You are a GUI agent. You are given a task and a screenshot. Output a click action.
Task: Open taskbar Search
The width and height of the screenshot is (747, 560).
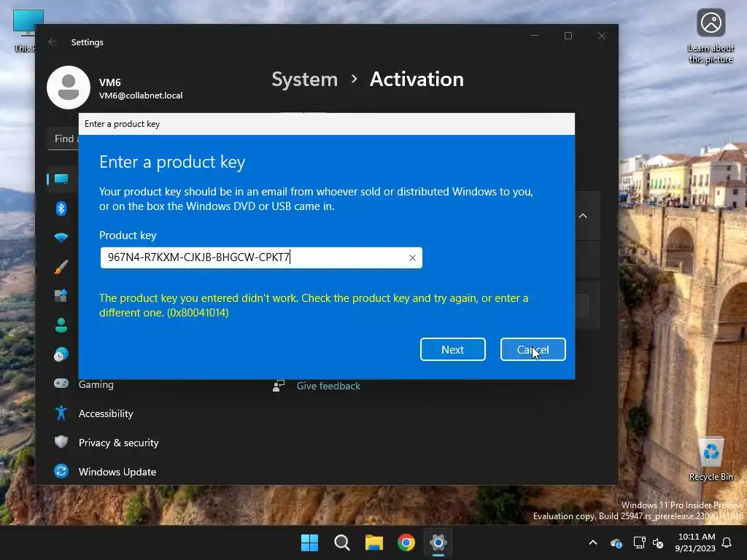click(x=341, y=542)
